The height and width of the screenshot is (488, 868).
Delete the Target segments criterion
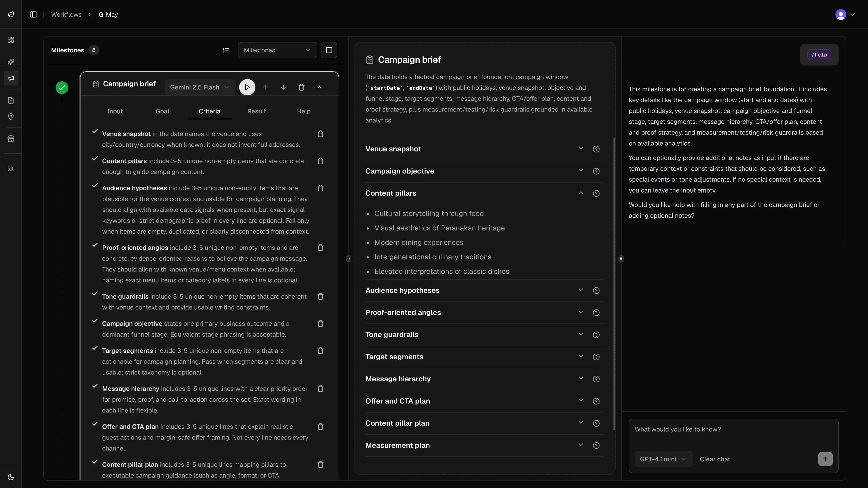[x=321, y=351]
